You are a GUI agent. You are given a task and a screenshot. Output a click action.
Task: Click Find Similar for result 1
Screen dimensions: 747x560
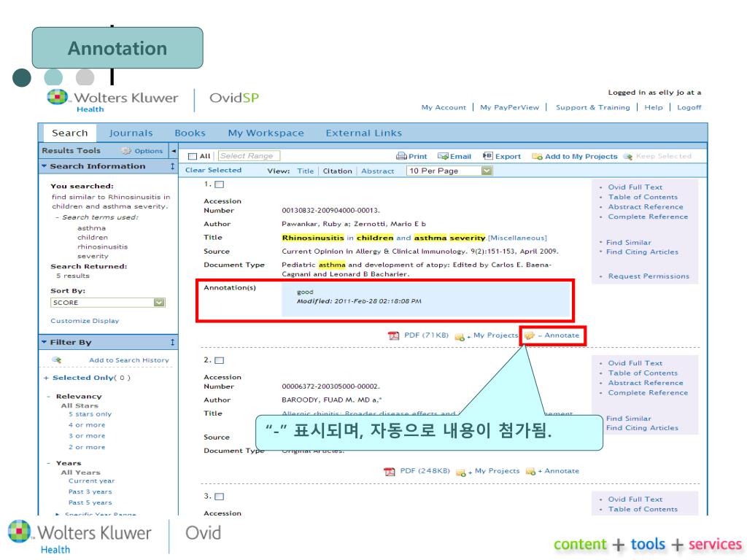[628, 242]
